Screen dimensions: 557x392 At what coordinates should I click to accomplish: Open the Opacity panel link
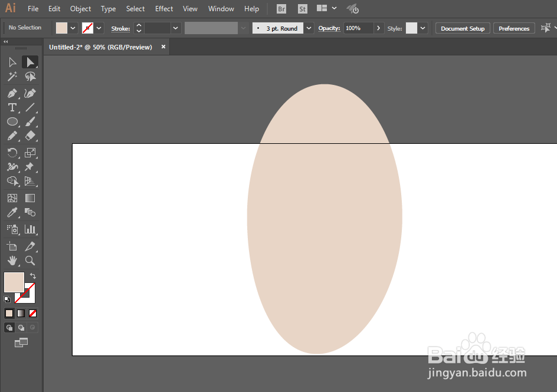pos(329,28)
